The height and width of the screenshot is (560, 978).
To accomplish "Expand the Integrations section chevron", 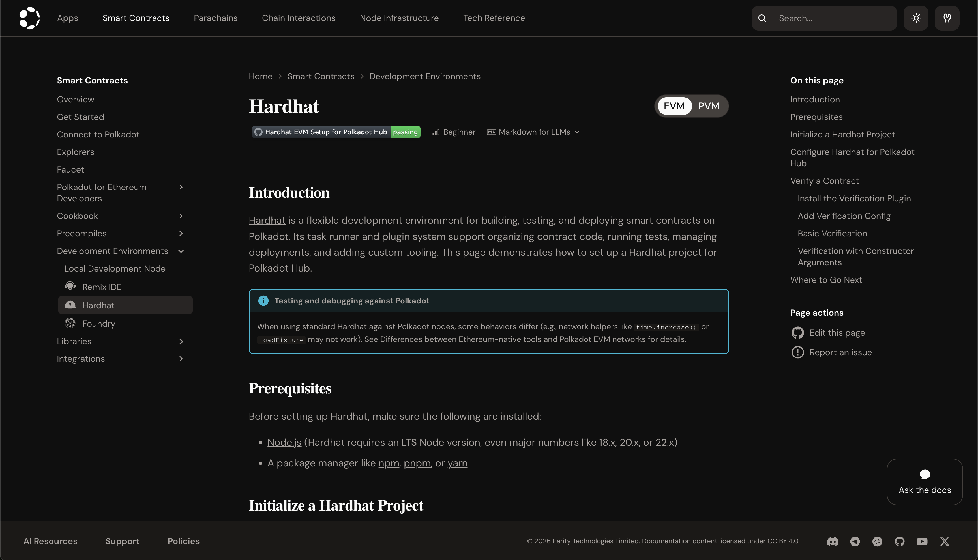I will (181, 359).
